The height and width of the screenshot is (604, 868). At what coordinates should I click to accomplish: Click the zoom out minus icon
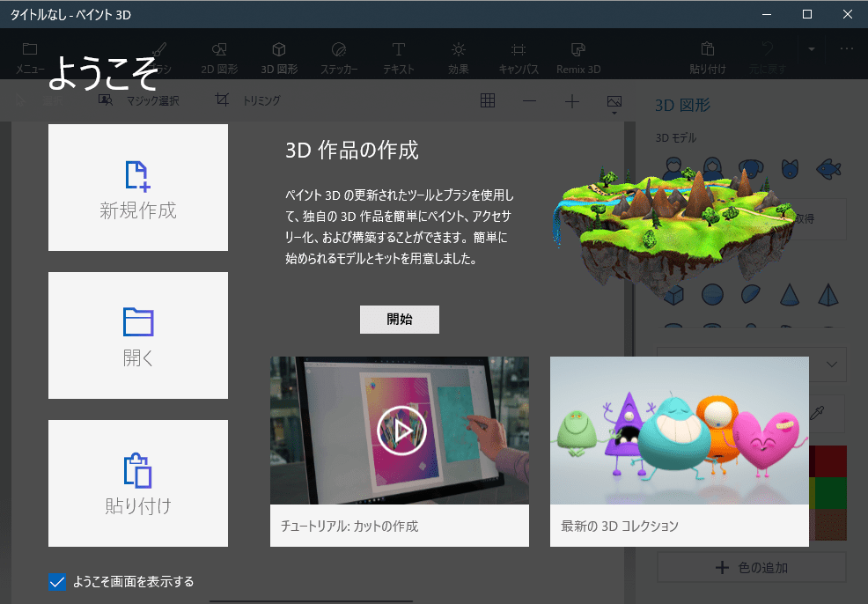pyautogui.click(x=529, y=100)
